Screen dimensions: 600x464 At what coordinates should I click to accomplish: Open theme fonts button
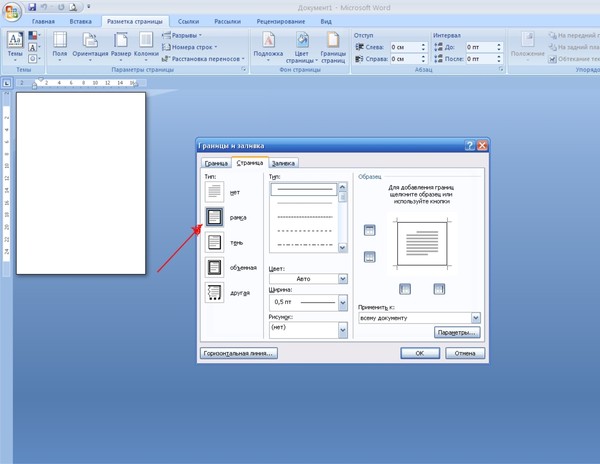point(34,47)
